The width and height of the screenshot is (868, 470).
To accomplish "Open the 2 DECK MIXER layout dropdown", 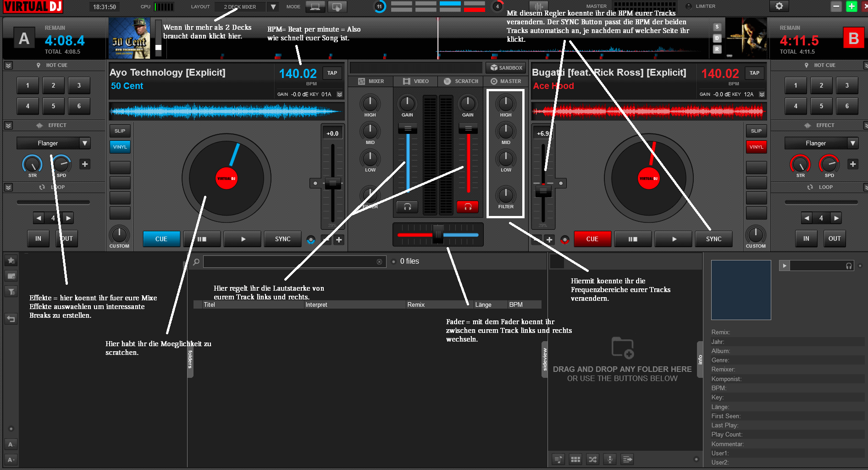I will tap(273, 7).
